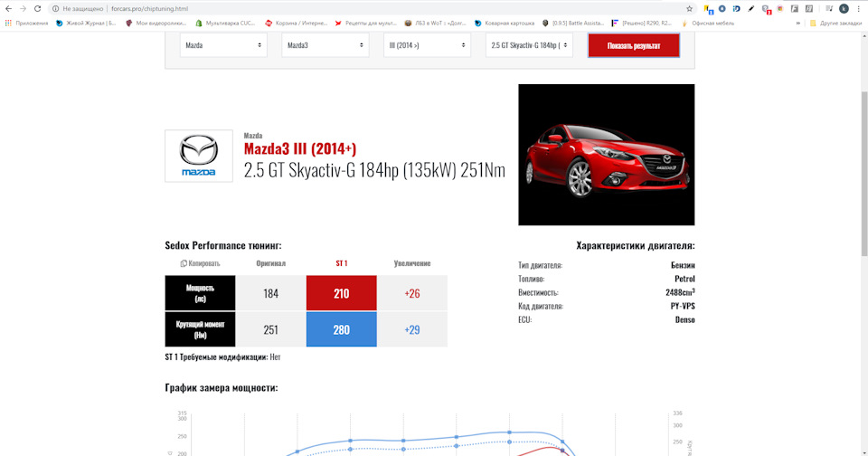Open the Мои видеоролики bookmark
This screenshot has height=456, width=868.
pos(156,24)
